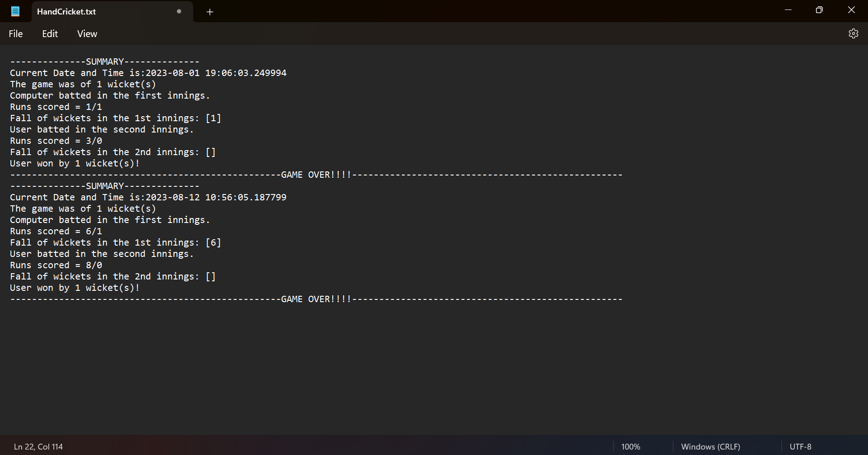
Task: Minimize the Notepad window
Action: tap(788, 10)
